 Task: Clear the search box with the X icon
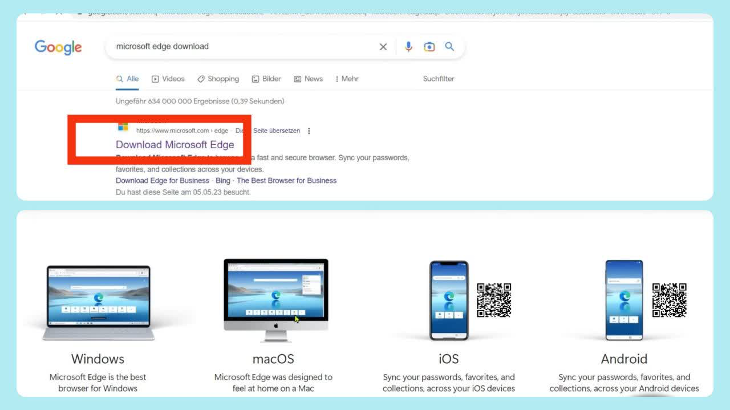click(383, 47)
